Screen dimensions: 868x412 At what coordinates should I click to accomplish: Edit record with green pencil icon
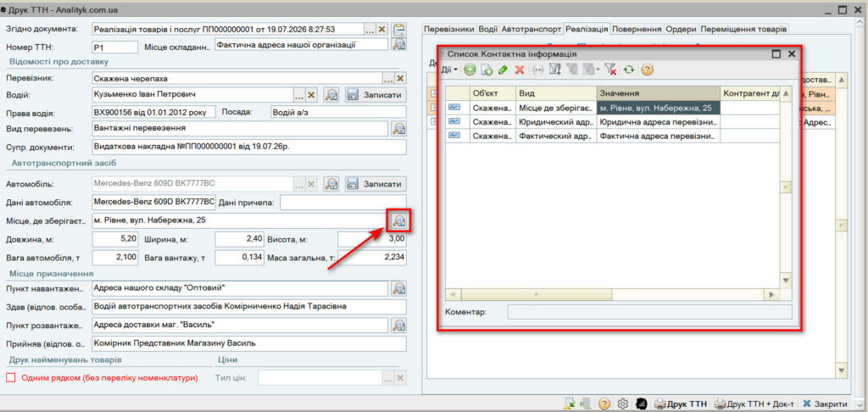(x=503, y=70)
